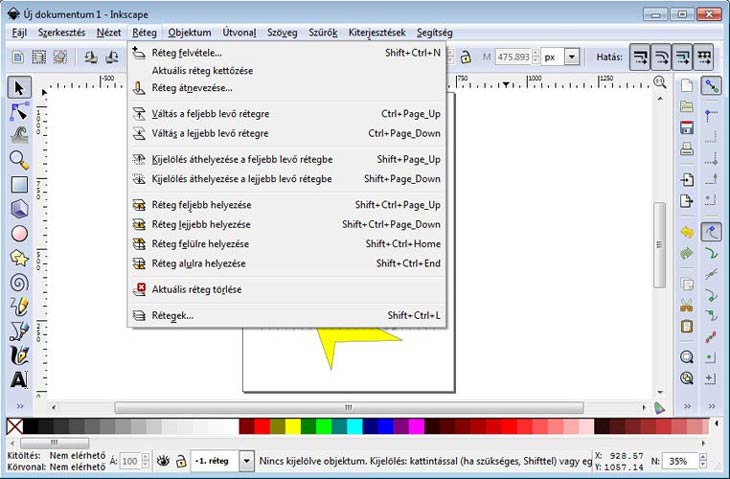730x479 pixels.
Task: Select the Rectangle drawing tool
Action: [x=19, y=184]
